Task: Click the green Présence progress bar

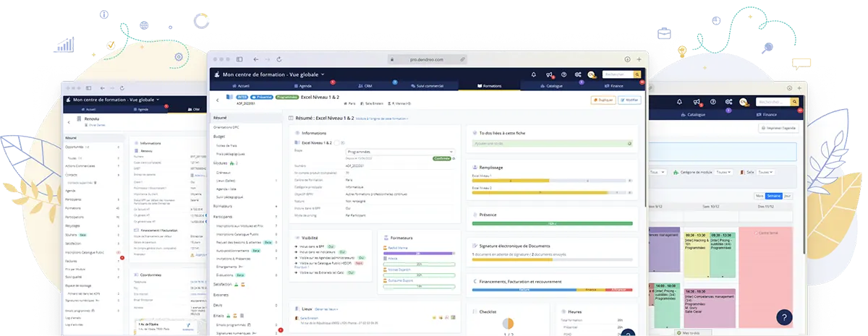Action: 551,223
